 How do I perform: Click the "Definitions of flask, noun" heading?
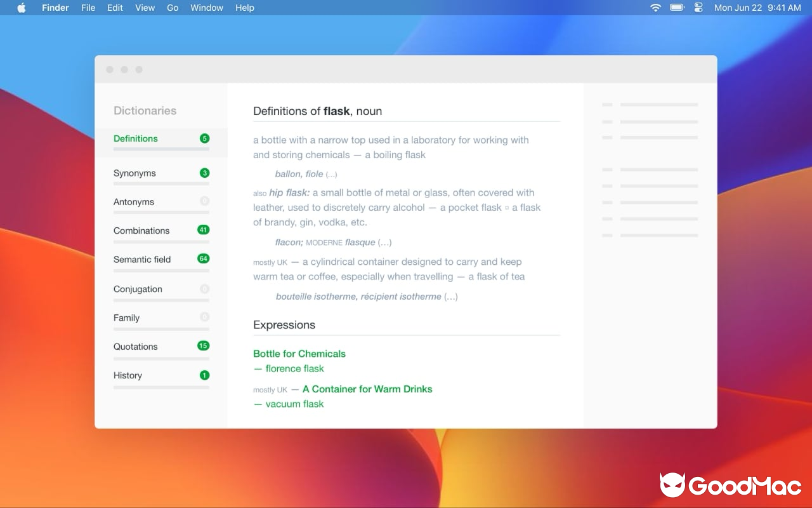317,111
